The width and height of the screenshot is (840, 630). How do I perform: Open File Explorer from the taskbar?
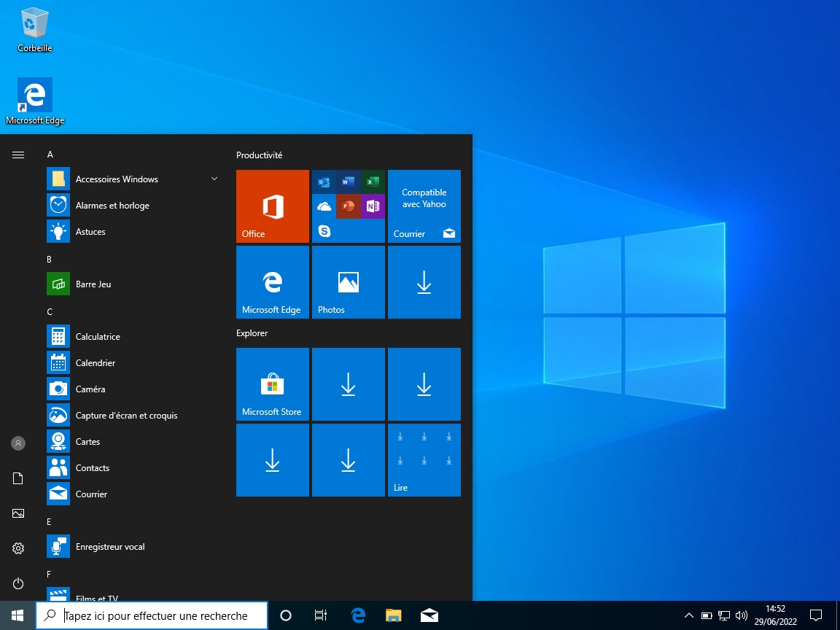394,615
